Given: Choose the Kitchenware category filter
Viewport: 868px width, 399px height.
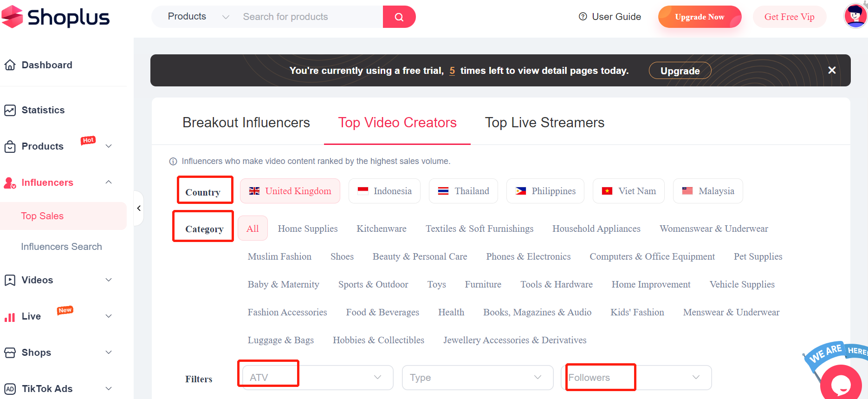Looking at the screenshot, I should [x=381, y=229].
